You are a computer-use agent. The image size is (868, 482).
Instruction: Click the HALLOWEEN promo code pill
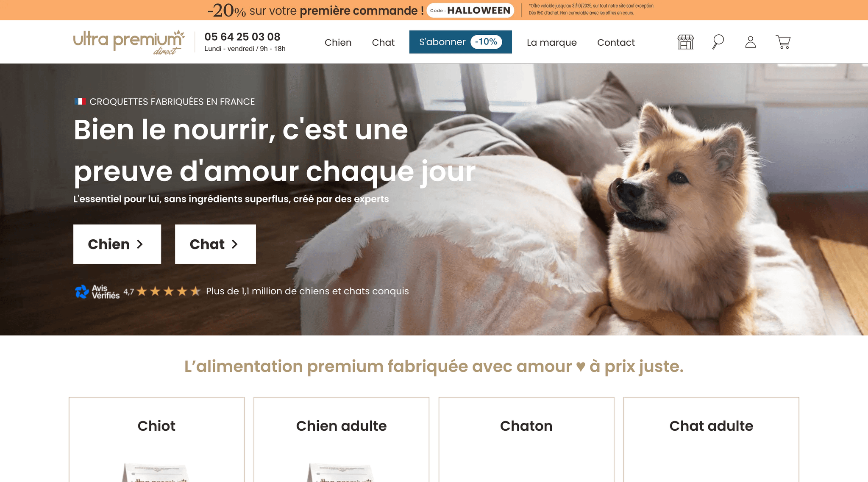coord(470,10)
